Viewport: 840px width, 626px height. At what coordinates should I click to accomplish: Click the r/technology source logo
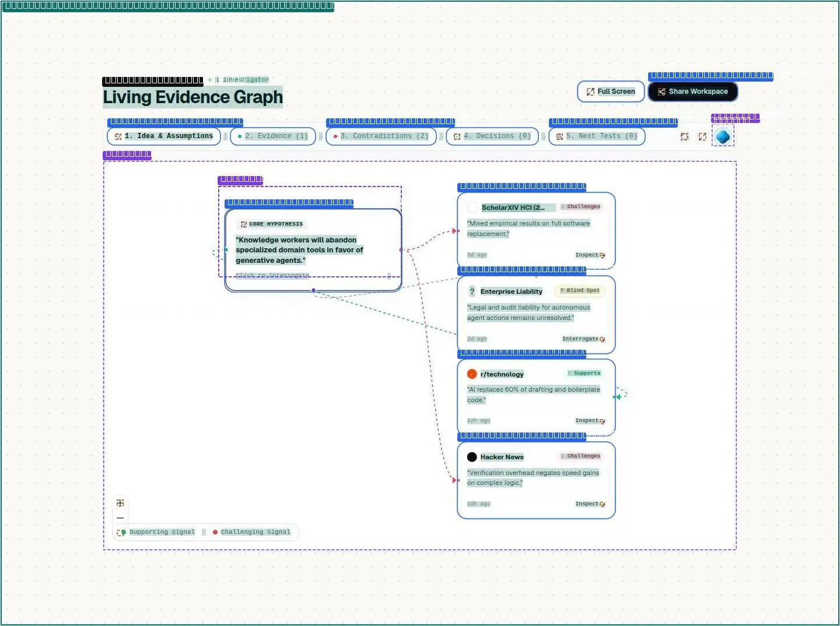click(472, 374)
